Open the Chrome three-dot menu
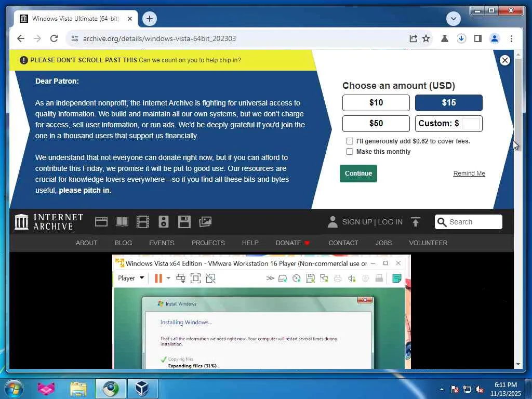The image size is (532, 399). (511, 38)
